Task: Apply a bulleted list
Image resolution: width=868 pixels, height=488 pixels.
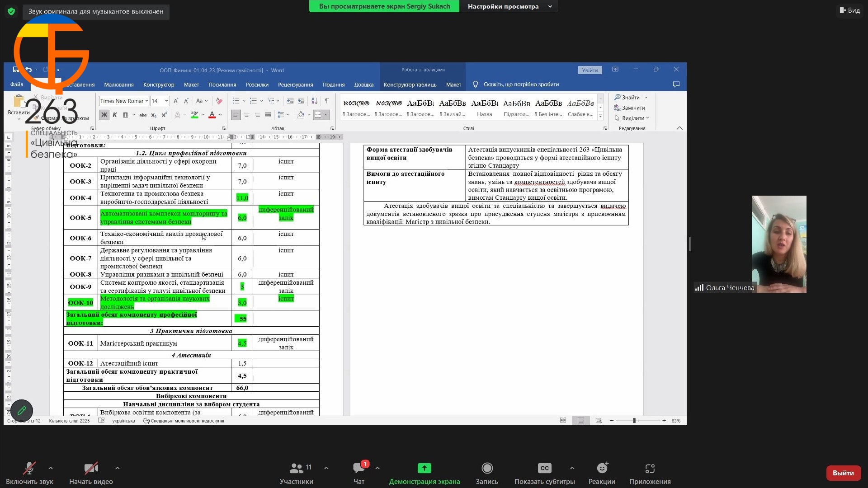Action: point(236,101)
